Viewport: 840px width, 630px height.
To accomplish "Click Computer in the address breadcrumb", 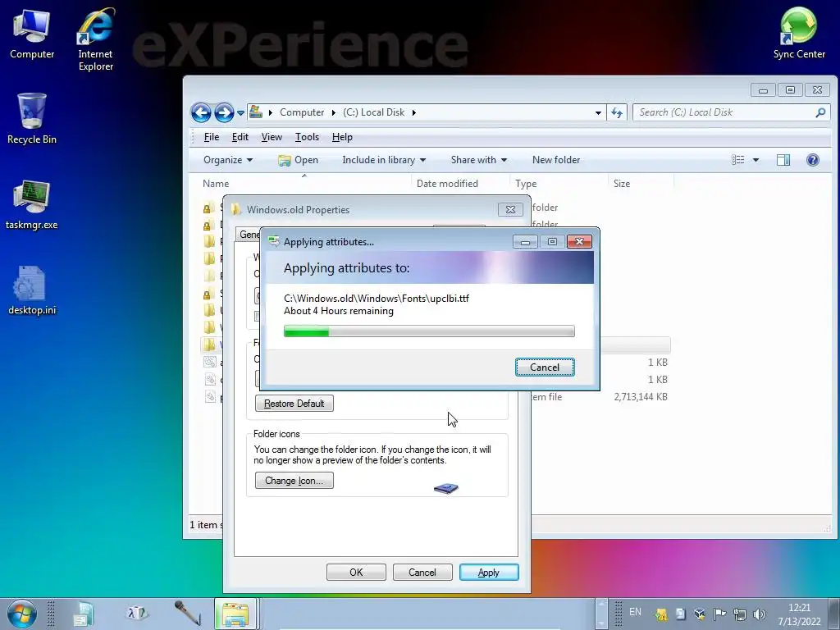I will [302, 112].
